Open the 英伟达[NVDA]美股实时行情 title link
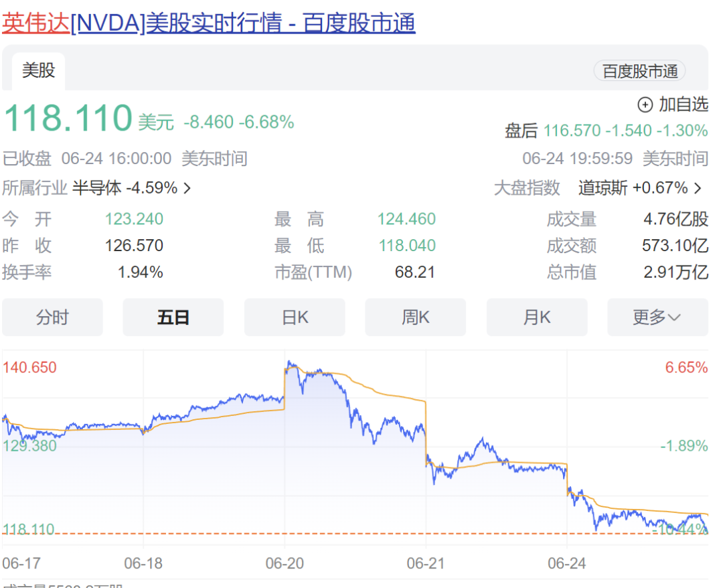 tap(209, 23)
